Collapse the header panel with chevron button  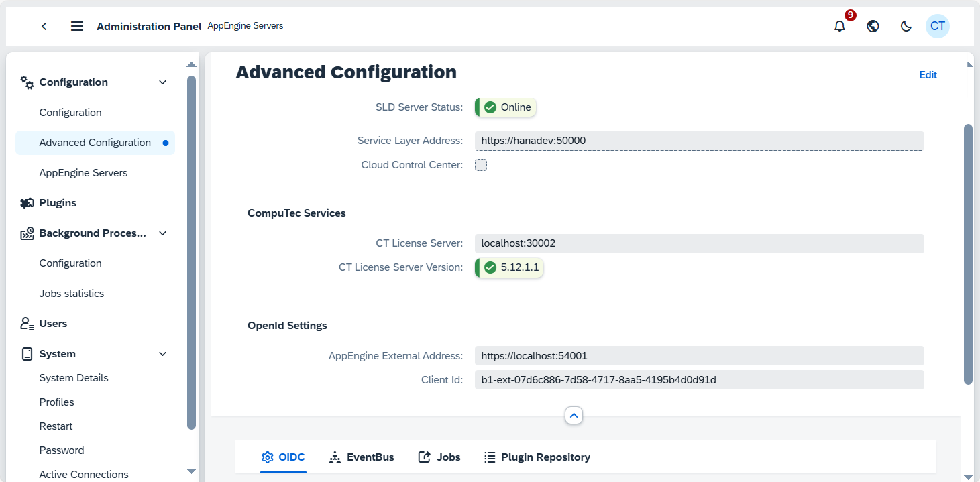tap(574, 416)
